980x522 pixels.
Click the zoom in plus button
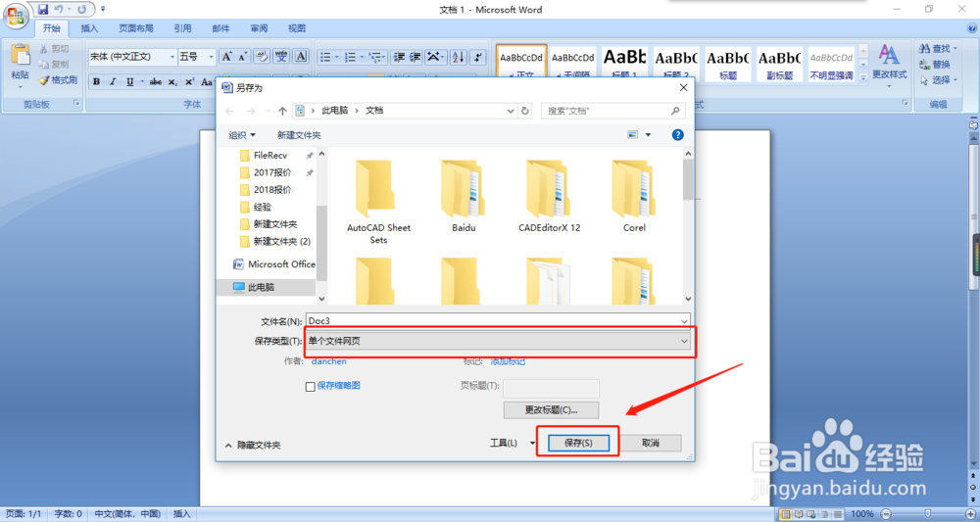tap(970, 514)
